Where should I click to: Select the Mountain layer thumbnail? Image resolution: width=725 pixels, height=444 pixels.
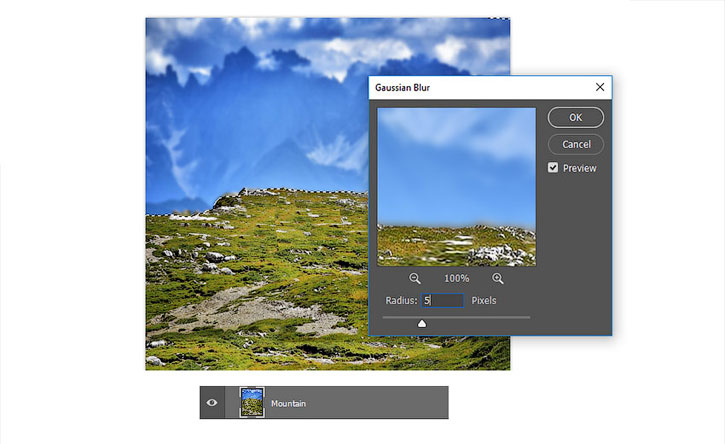click(252, 402)
